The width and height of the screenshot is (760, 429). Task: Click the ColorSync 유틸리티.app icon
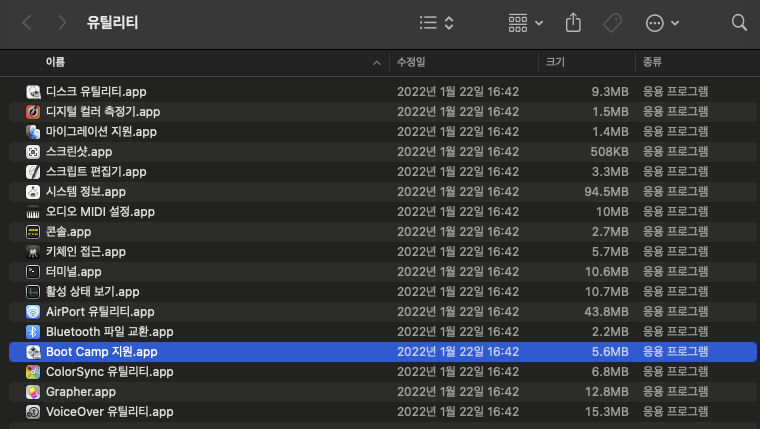point(33,372)
